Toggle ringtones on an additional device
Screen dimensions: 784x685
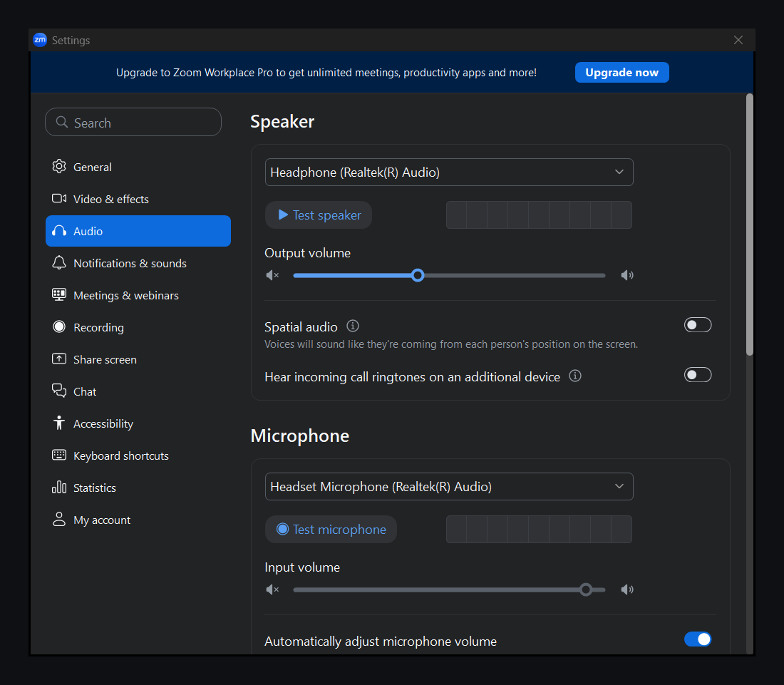tap(698, 375)
